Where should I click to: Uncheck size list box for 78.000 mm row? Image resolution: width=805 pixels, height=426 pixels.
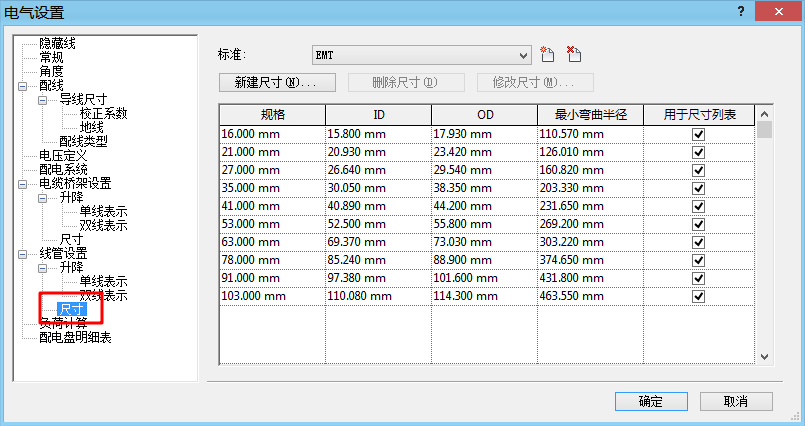click(698, 260)
